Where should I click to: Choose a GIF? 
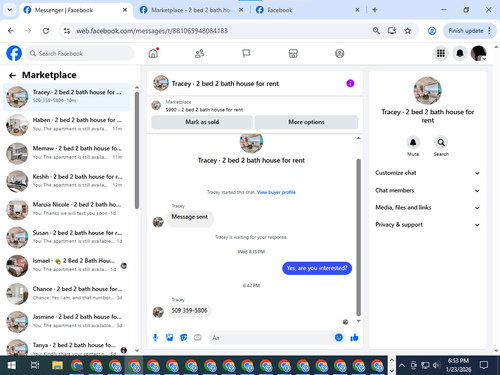click(198, 338)
